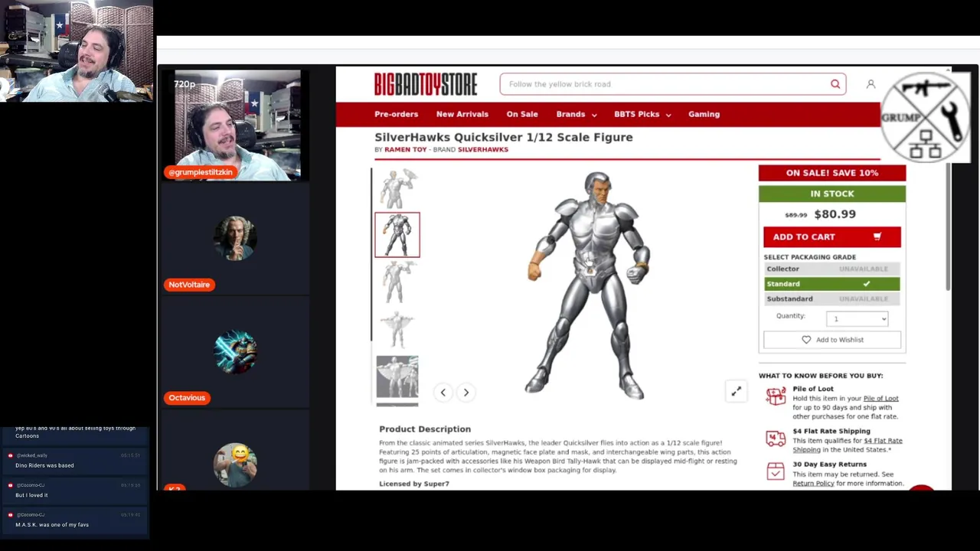The image size is (980, 551).
Task: Click the 30 Day Easy Returns icon
Action: (x=776, y=472)
